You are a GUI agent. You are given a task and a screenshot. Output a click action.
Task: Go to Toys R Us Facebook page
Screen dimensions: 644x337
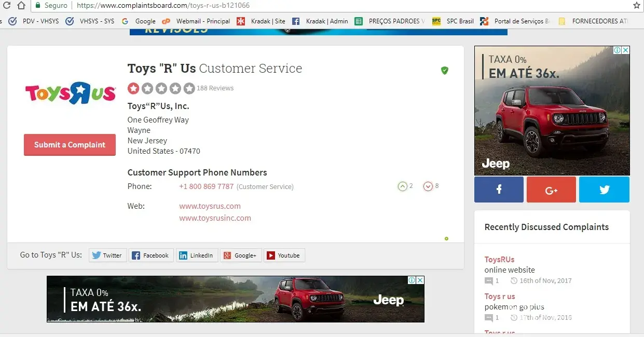[151, 255]
